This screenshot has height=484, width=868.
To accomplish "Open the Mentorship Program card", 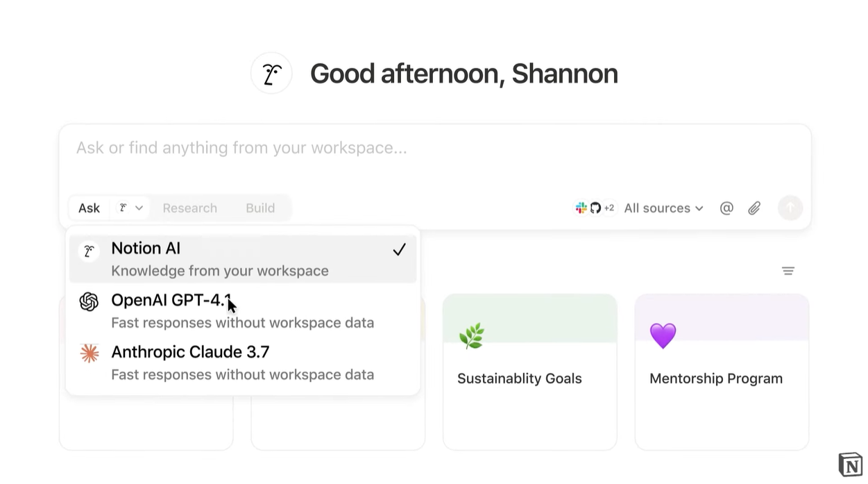I will point(721,371).
